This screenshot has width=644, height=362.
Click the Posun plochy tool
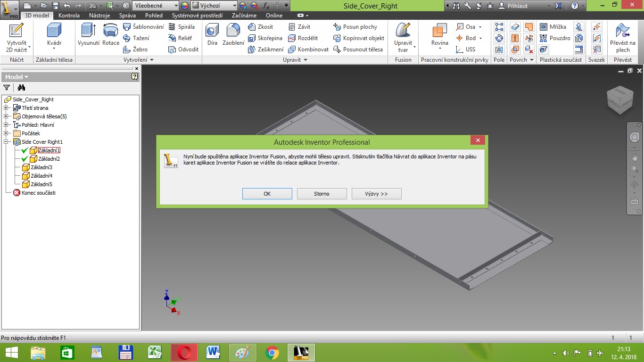pyautogui.click(x=355, y=27)
